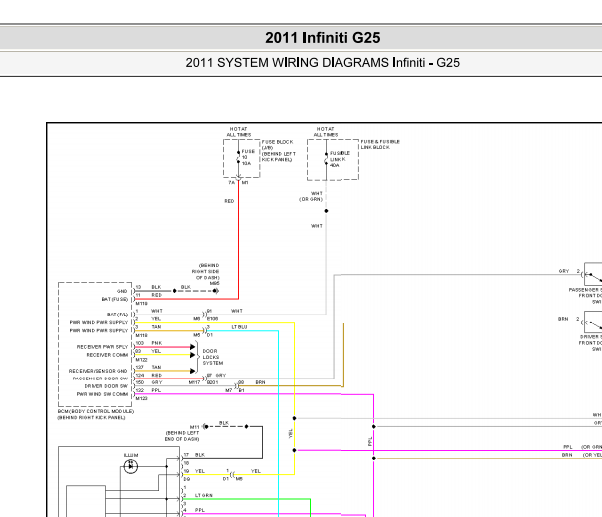602x517 pixels.
Task: Click the vertical "PPL" label on the purple wire
Action: pos(370,441)
